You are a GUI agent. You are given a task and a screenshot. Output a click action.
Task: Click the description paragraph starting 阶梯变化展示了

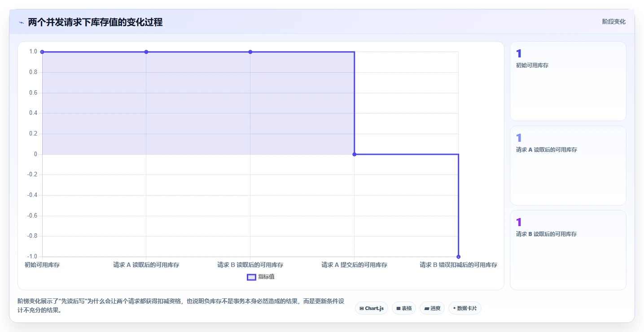tap(181, 306)
